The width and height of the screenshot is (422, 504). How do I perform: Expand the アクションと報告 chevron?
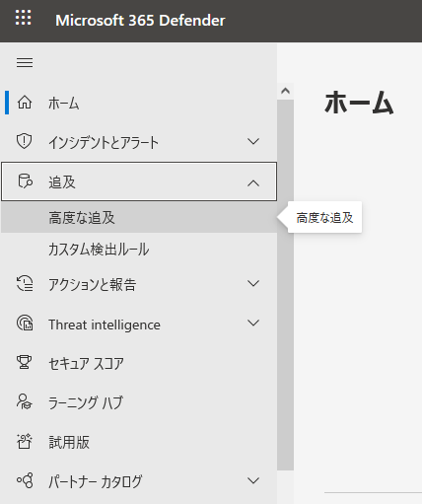pyautogui.click(x=253, y=283)
